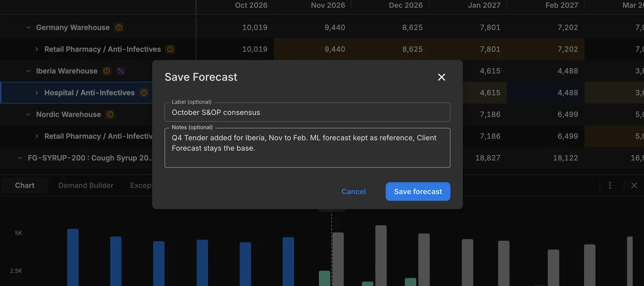Click the Dec 2026 column header
Image resolution: width=644 pixels, height=286 pixels.
pyautogui.click(x=406, y=5)
